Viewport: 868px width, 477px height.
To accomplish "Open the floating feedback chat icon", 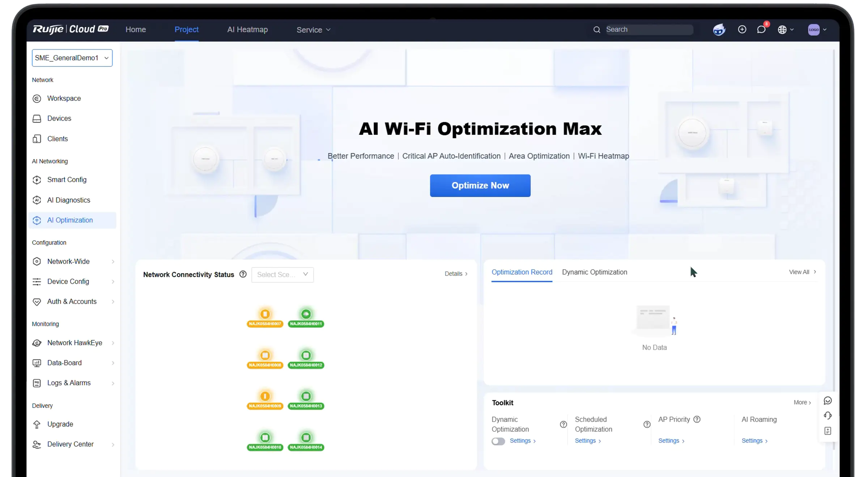I will click(x=827, y=401).
